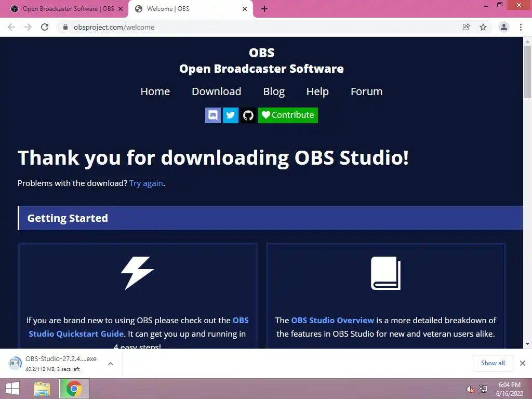The width and height of the screenshot is (532, 399).
Task: Go forward in browser history
Action: point(28,27)
